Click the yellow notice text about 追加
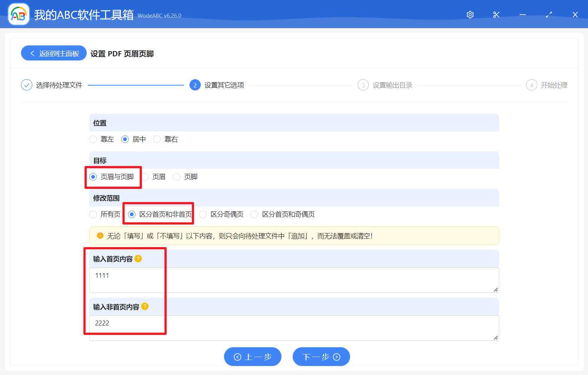The height and width of the screenshot is (375, 588). click(240, 236)
